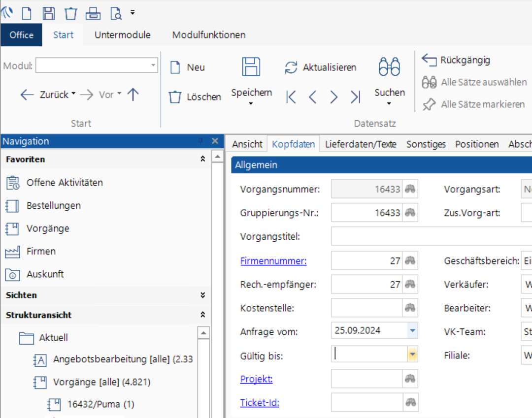Viewport: 532px width, 418px height.
Task: Click the navigation scrollbar up arrow
Action: pyautogui.click(x=218, y=157)
